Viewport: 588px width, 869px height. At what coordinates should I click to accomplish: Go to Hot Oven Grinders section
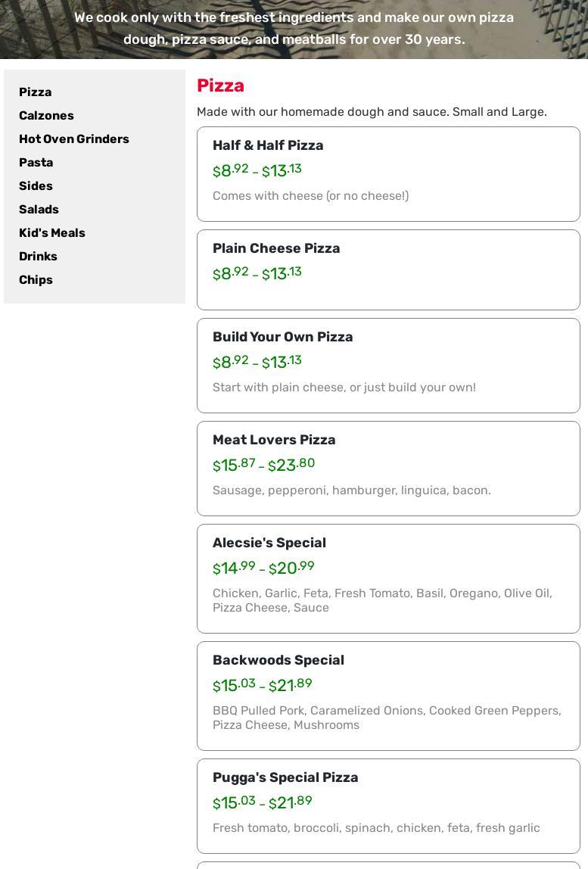74,139
